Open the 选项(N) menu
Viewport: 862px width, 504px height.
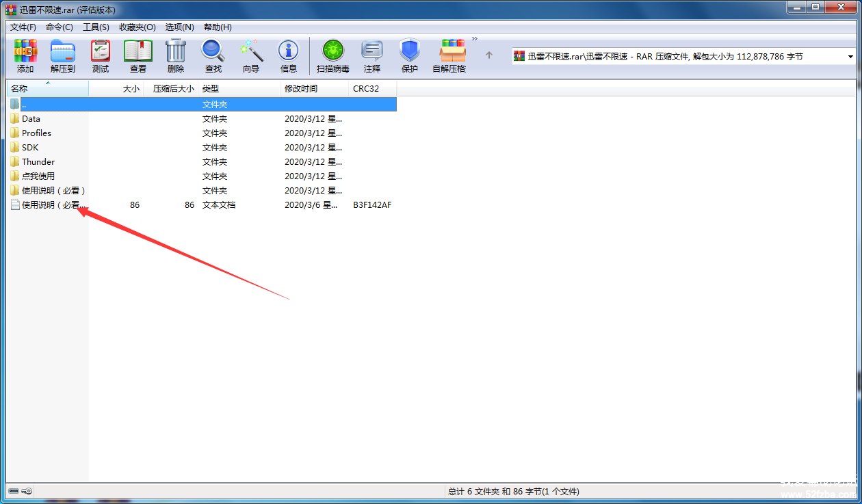coord(179,27)
